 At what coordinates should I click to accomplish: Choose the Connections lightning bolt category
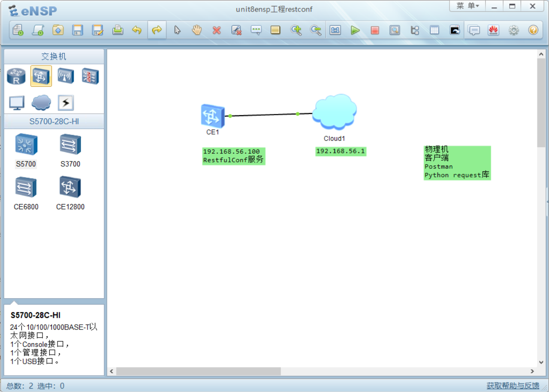[66, 103]
